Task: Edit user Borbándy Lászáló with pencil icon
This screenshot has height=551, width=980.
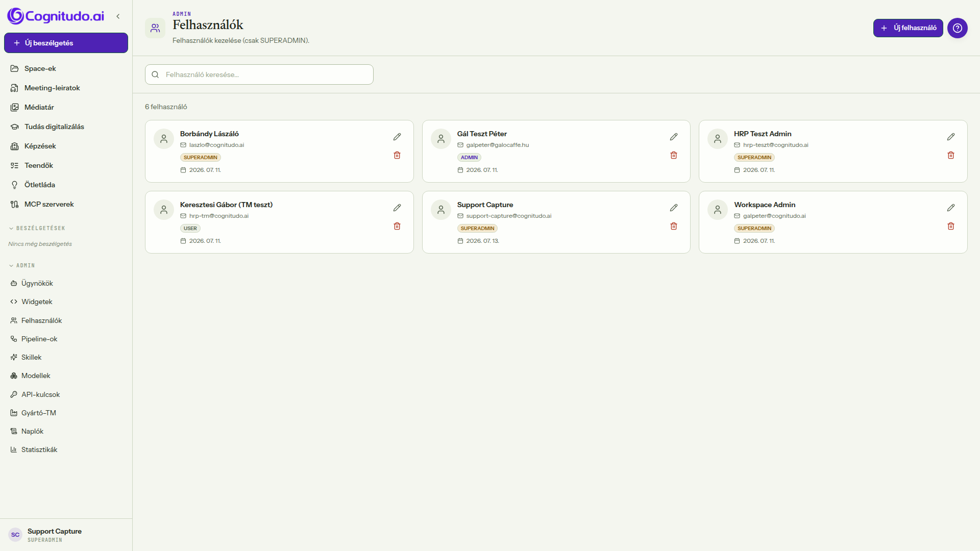Action: click(397, 137)
